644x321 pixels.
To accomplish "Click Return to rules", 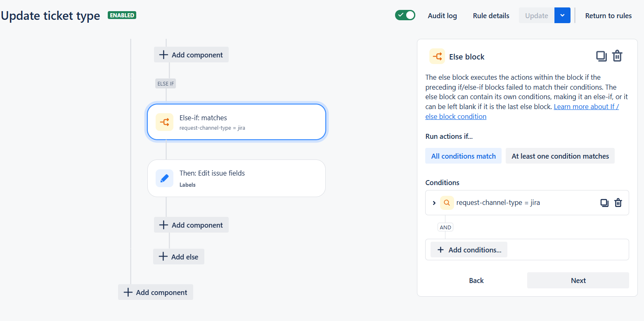I will [x=608, y=15].
